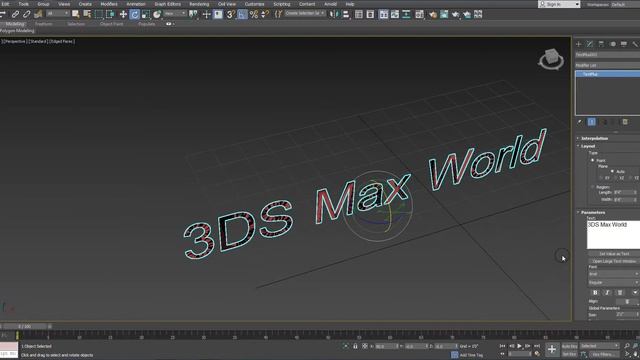The width and height of the screenshot is (640, 360).
Task: Select the Auto plane radio option
Action: click(612, 171)
